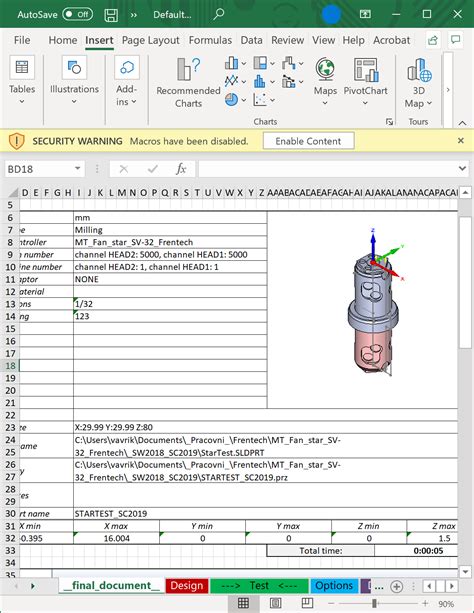Click the Insert Function fx icon

(x=181, y=169)
